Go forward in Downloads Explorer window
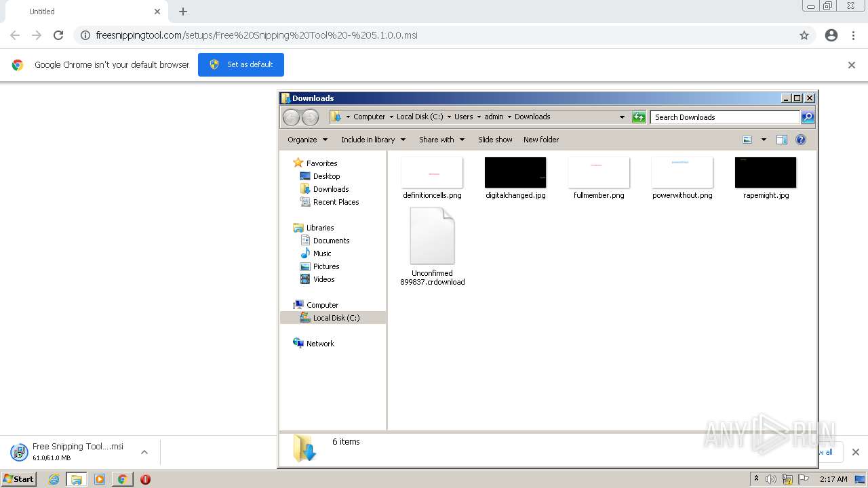This screenshot has width=868, height=488. tap(310, 117)
